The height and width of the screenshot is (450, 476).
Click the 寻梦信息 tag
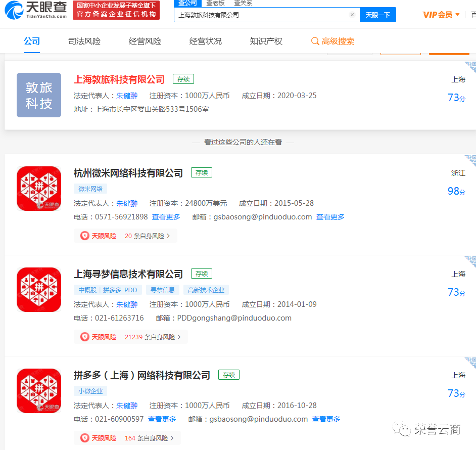click(x=163, y=290)
